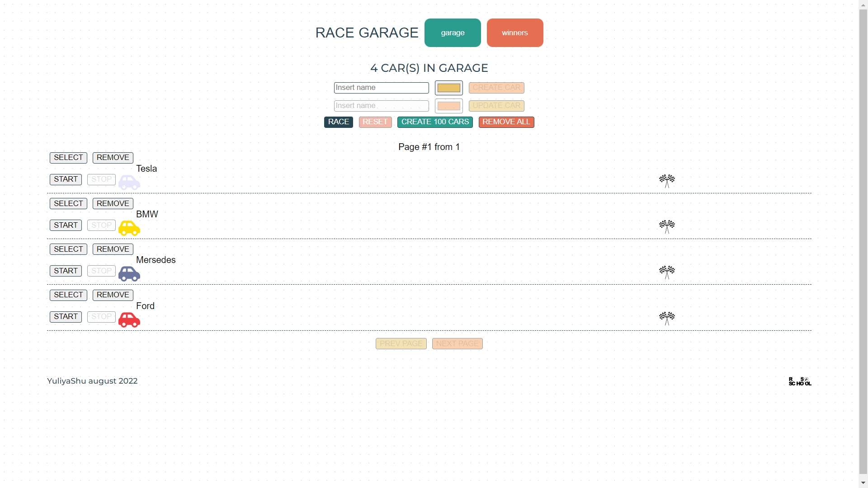The image size is (868, 488).
Task: Stop the Ford car
Action: tap(101, 317)
